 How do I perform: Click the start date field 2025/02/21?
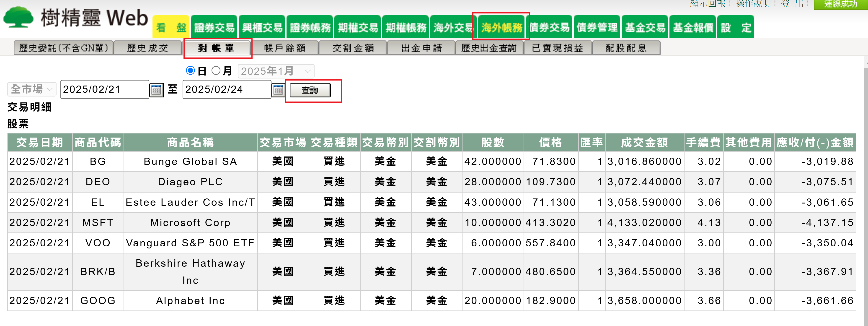[x=104, y=89]
